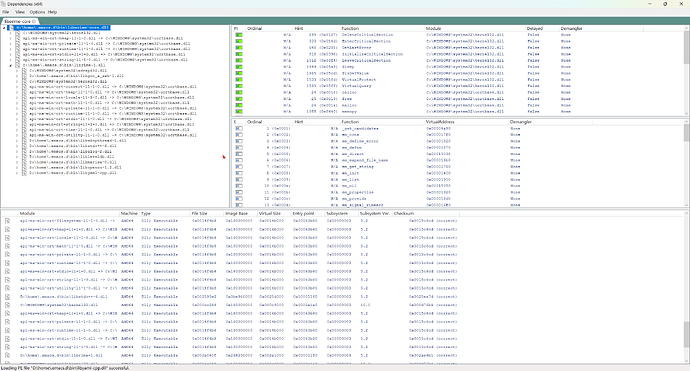Screen dimensions: 690x371
Task: Click the kernel32.dll icon in module list
Action: point(7,305)
